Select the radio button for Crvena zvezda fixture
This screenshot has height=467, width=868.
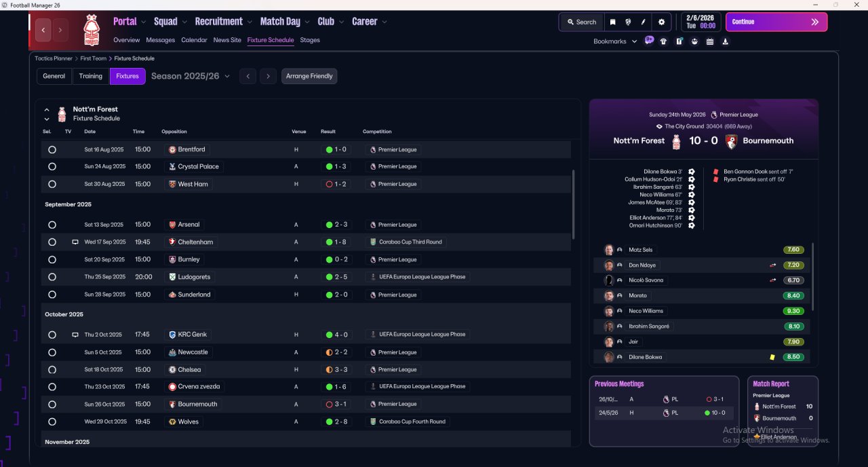pos(52,387)
